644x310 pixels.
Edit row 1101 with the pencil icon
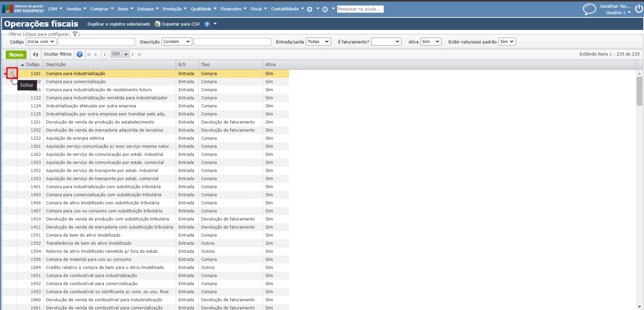[12, 73]
